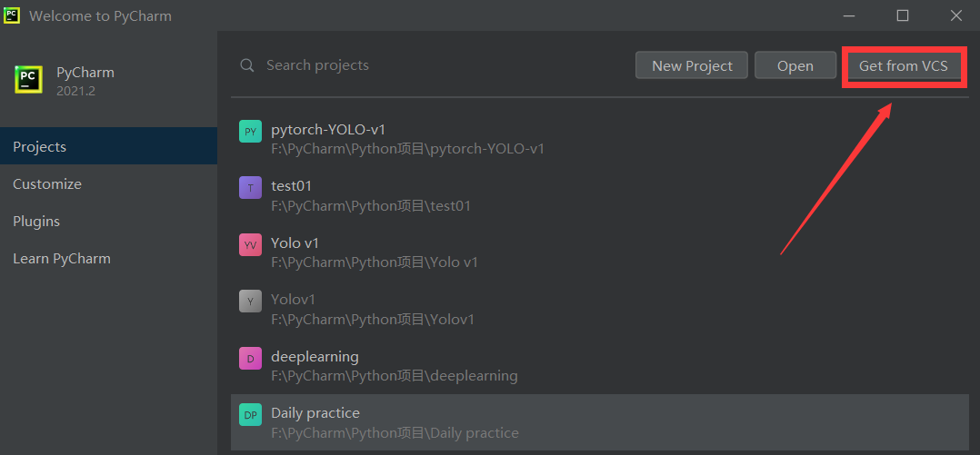
Task: Click the search magnifier icon
Action: [x=247, y=65]
